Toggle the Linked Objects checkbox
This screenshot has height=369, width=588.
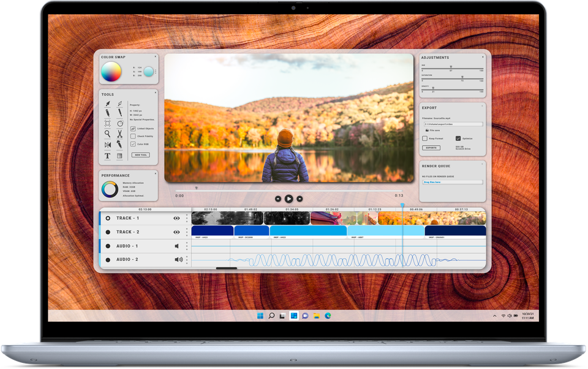pyautogui.click(x=133, y=128)
